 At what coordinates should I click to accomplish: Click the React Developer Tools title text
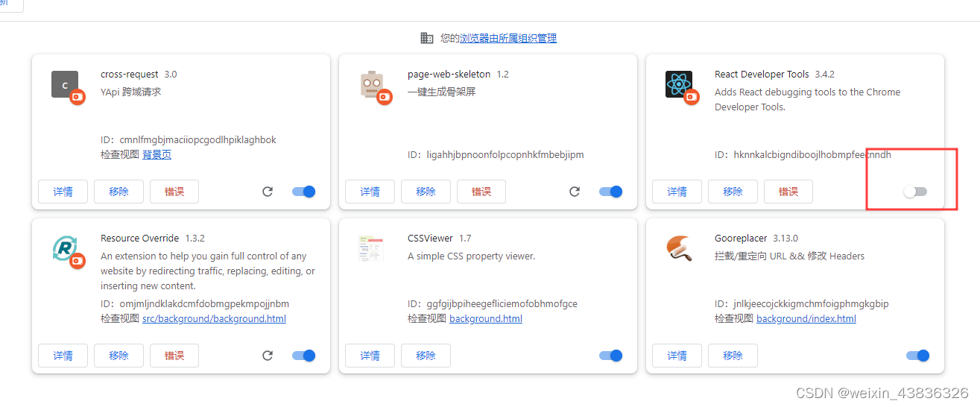click(x=762, y=74)
